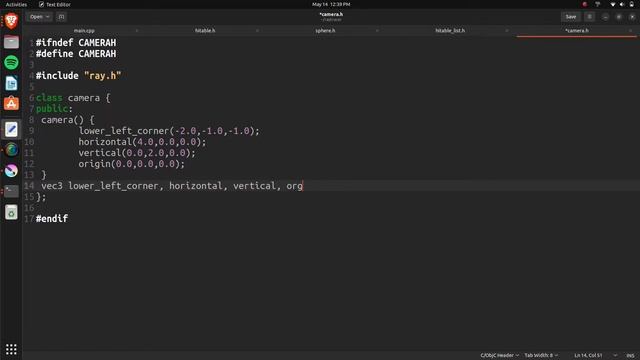Open the Trash in the dock
This screenshot has height=360, width=640.
11,212
